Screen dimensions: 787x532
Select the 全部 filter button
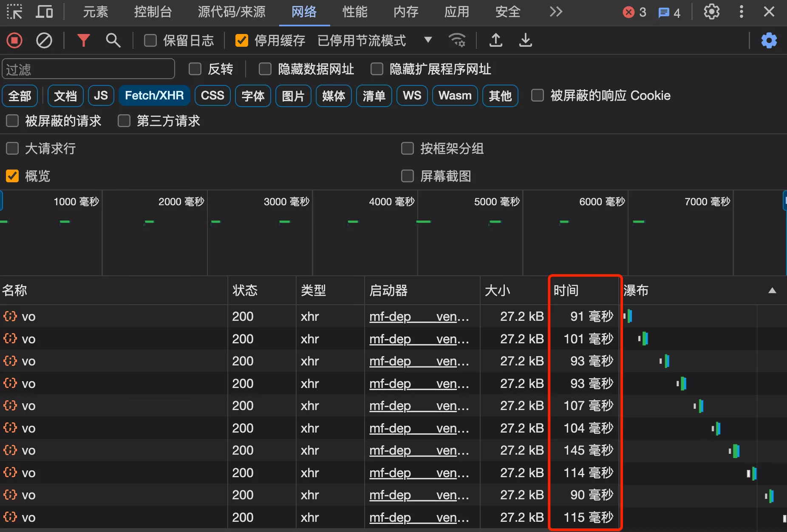coord(20,96)
